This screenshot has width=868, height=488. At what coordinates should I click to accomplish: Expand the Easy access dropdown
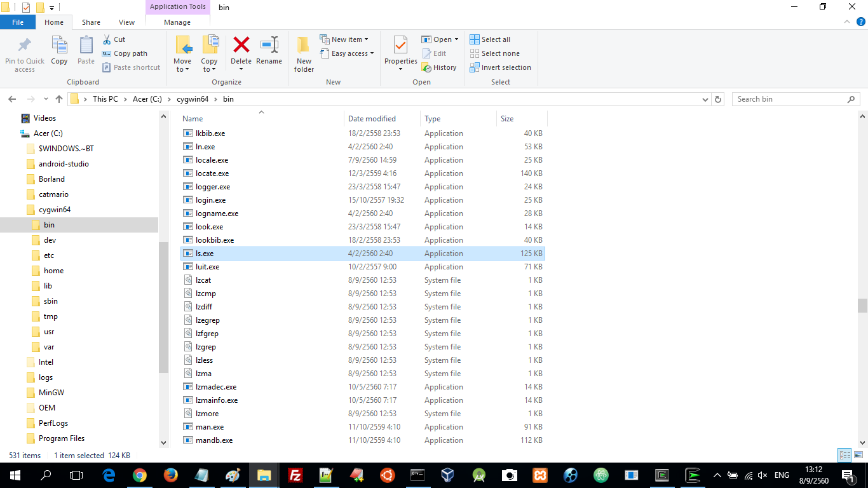click(372, 53)
